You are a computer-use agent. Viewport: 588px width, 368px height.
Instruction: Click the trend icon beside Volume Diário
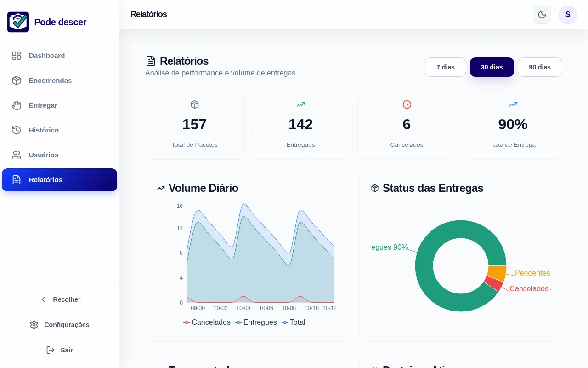tap(161, 188)
